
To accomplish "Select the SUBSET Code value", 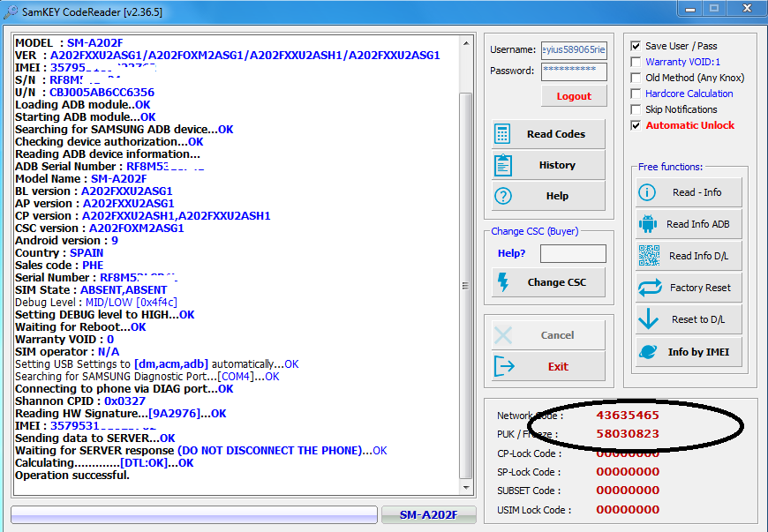I will pos(628,491).
